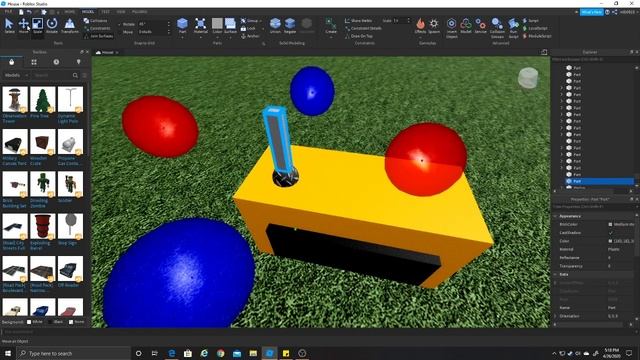
Task: Click the Spawn gear icon
Action: point(434,24)
